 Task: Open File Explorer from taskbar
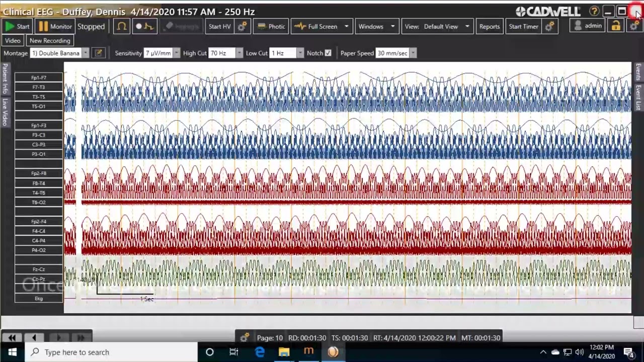[284, 352]
